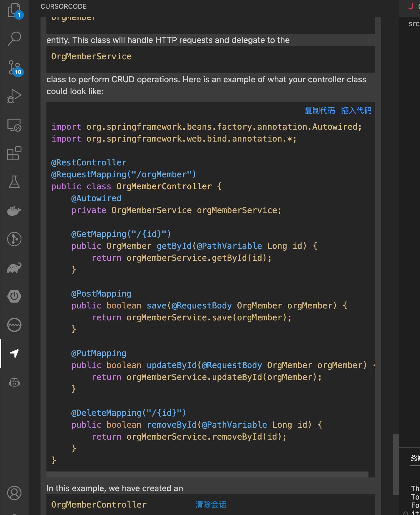Open the Explorer view in activity bar
The image size is (420, 515).
(14, 10)
